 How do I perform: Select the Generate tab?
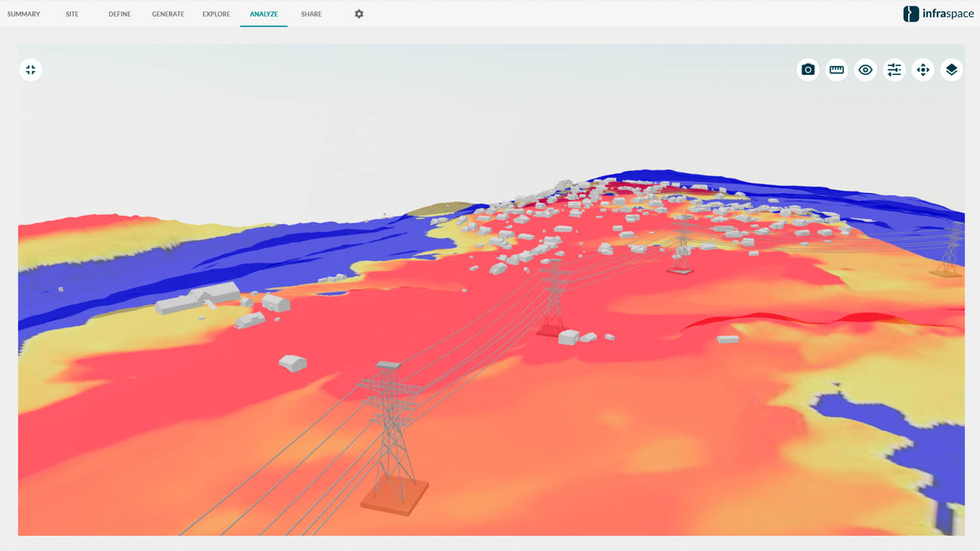point(168,14)
